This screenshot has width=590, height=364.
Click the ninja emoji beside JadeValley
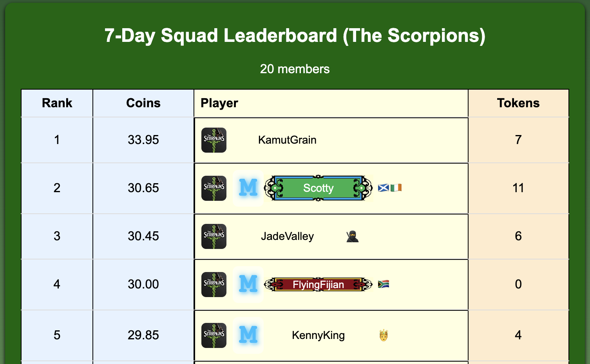click(x=352, y=236)
